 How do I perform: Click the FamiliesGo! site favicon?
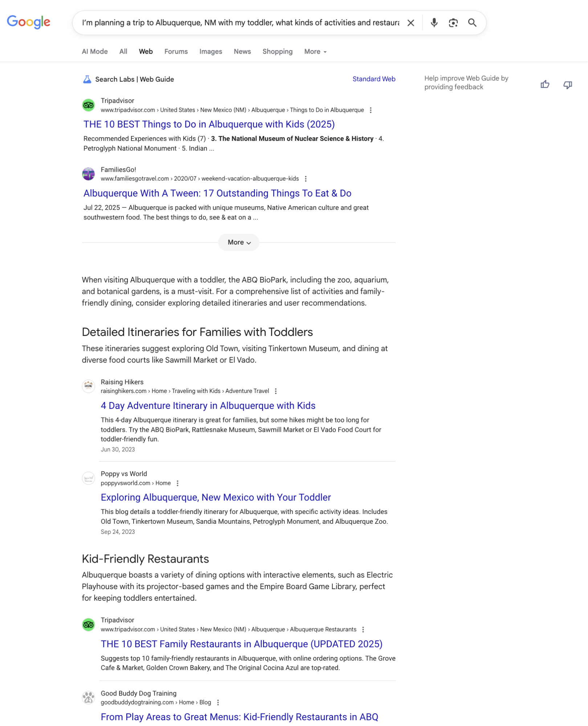(x=89, y=174)
